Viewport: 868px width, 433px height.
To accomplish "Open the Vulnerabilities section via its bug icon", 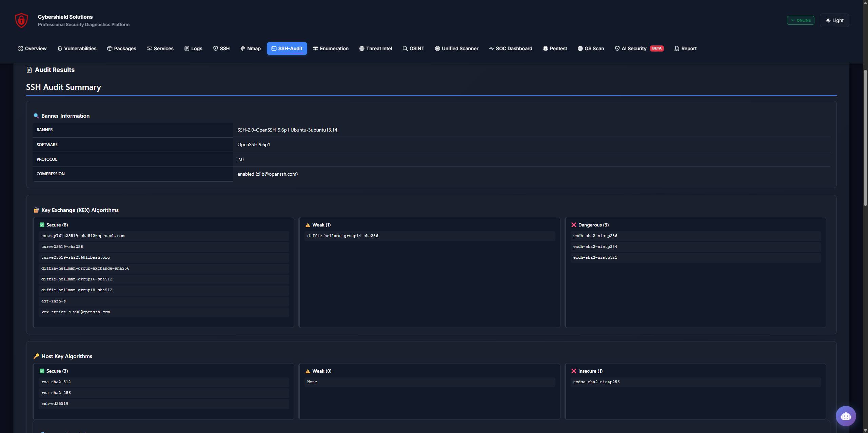I will (x=60, y=48).
